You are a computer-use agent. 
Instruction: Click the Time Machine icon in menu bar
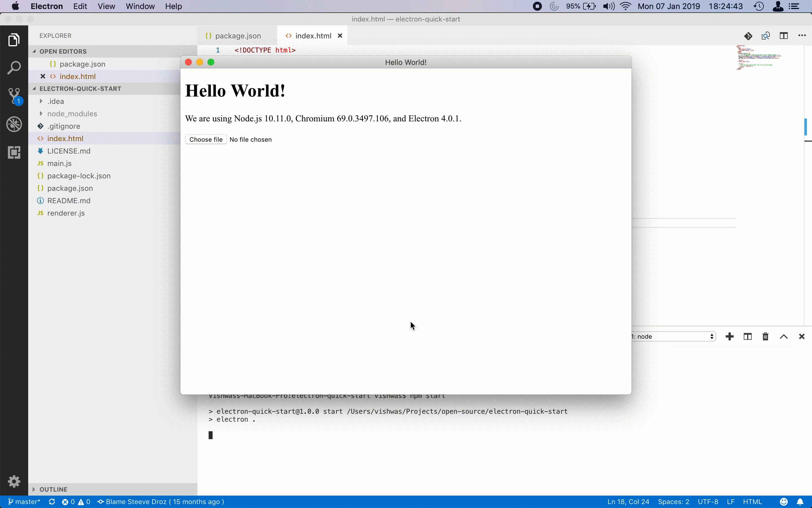click(759, 6)
